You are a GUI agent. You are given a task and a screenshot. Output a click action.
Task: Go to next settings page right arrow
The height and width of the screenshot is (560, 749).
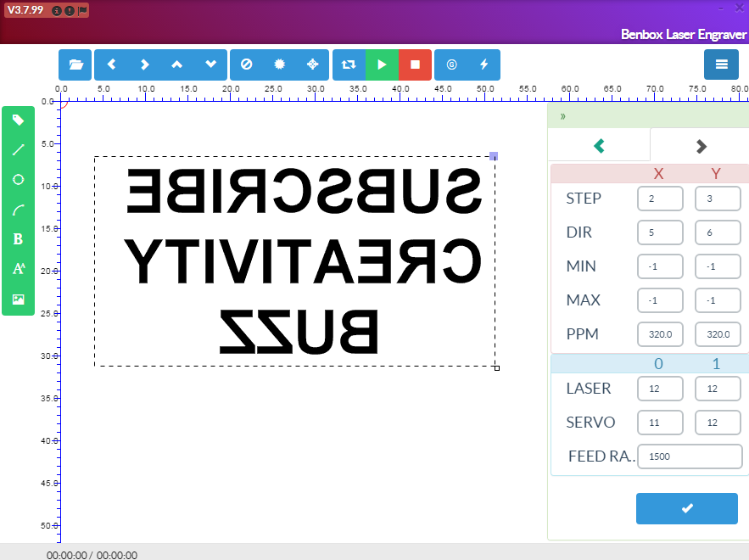click(x=701, y=146)
